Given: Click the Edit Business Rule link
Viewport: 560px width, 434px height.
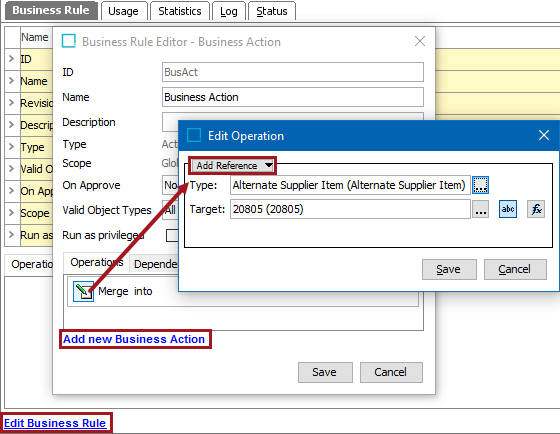Looking at the screenshot, I should click(55, 423).
